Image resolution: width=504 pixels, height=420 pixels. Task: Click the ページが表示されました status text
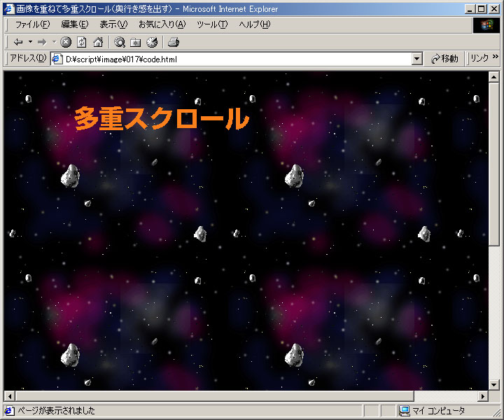click(x=56, y=411)
